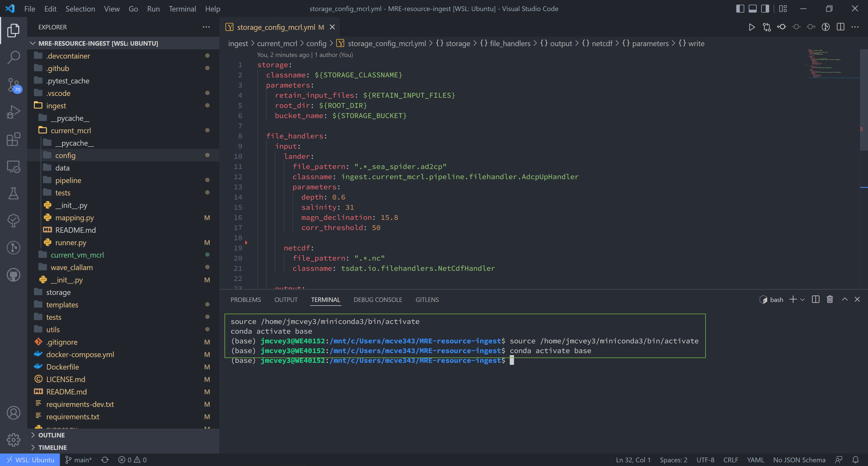
Task: Open runner.py in current_mcrl folder
Action: point(123,243)
